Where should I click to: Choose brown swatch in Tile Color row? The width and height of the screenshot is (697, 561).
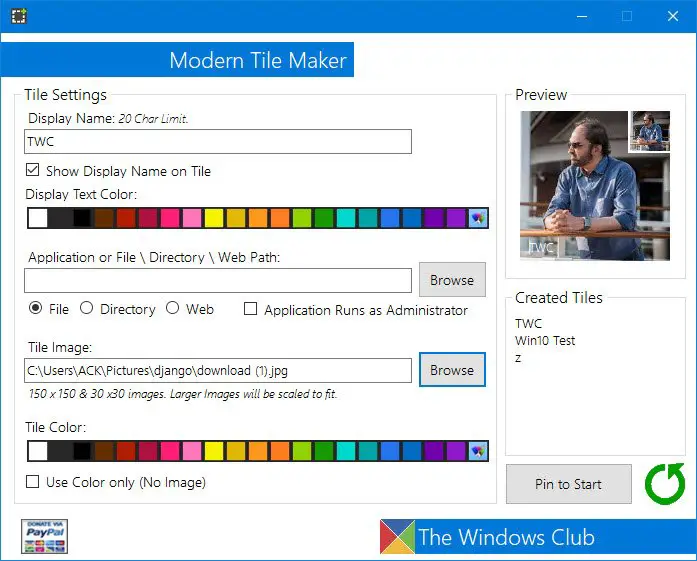tap(104, 452)
